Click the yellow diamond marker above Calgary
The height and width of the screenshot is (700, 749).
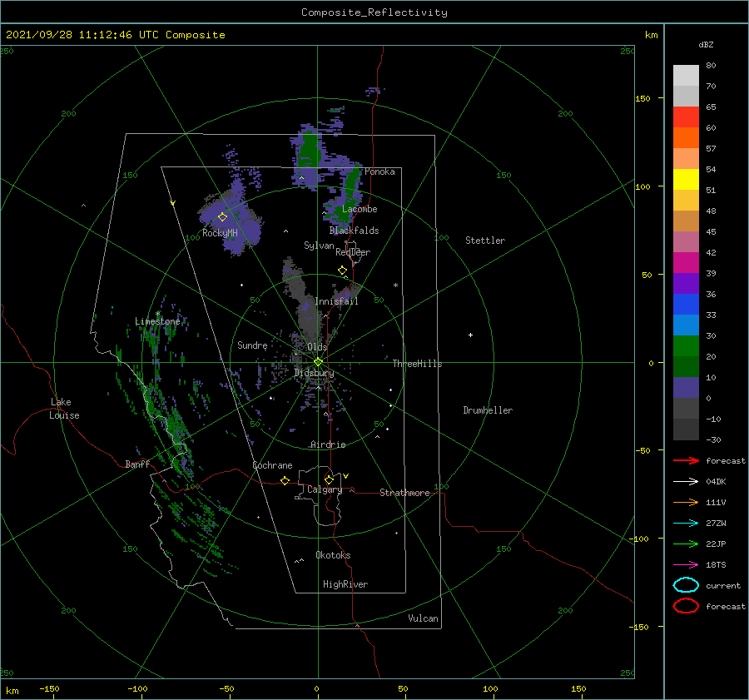coord(329,479)
